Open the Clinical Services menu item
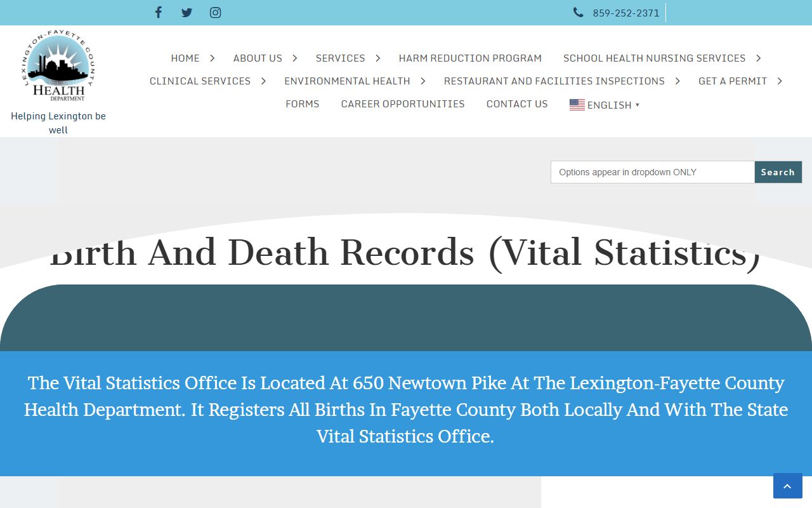This screenshot has height=508, width=812. pos(200,81)
